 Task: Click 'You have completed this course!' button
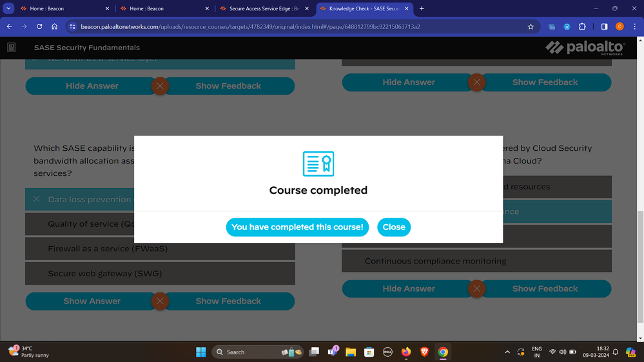[x=297, y=227]
